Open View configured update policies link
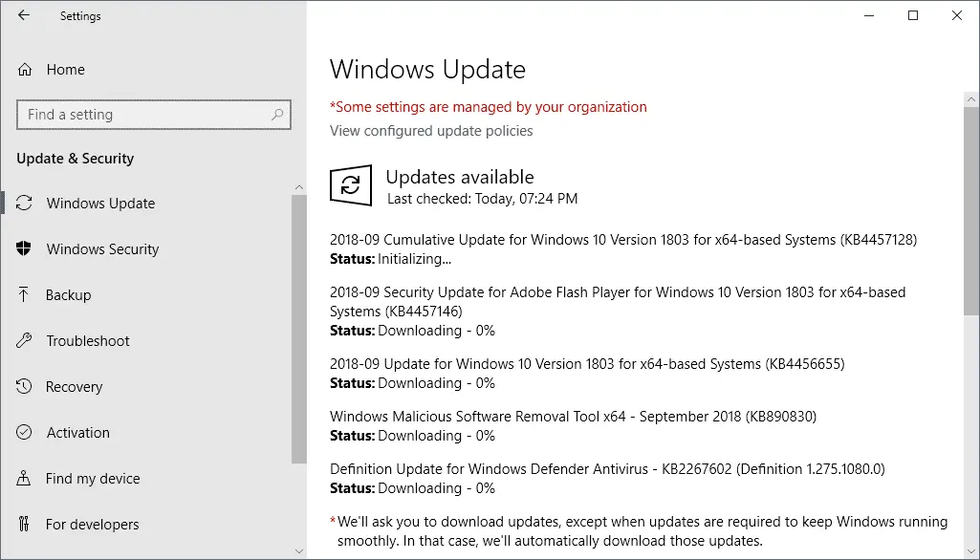 431,131
